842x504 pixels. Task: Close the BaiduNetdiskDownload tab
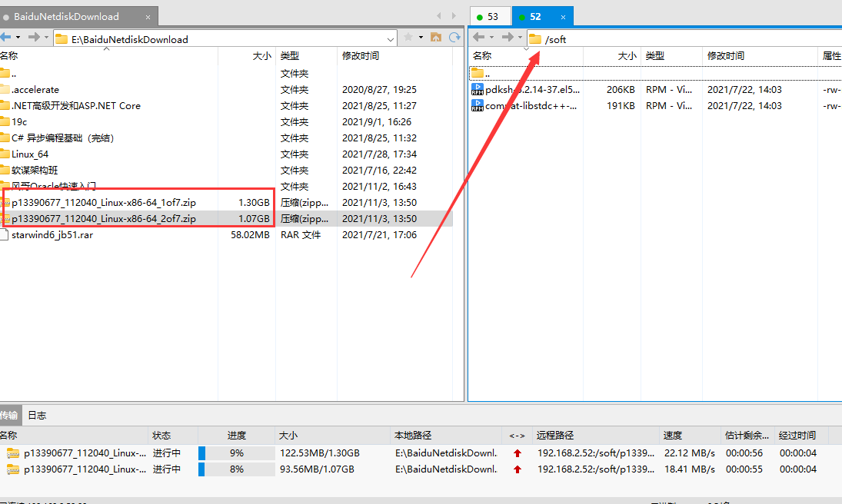coord(145,16)
